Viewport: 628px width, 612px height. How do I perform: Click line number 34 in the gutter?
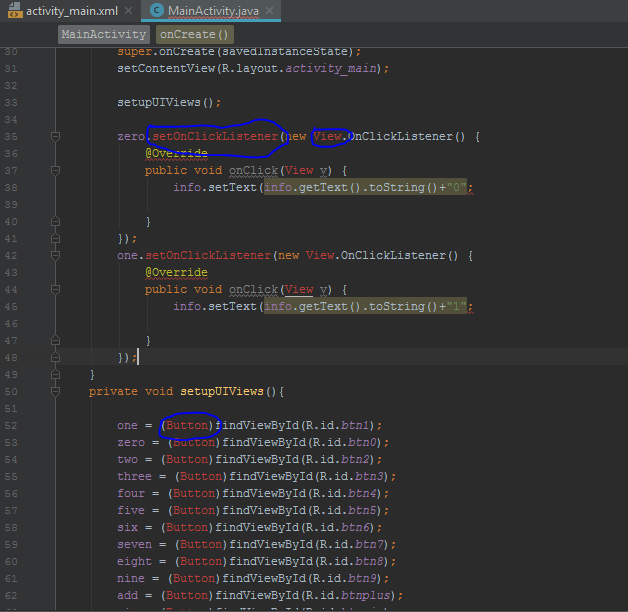point(11,119)
